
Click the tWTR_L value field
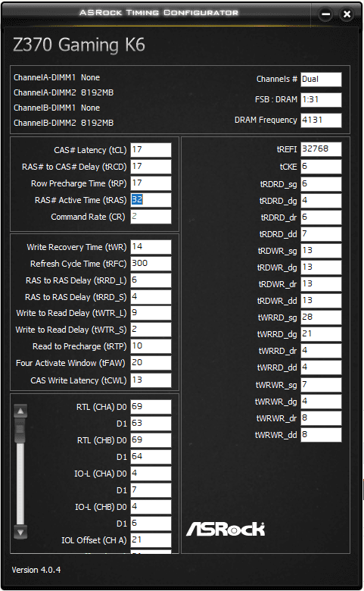coord(151,313)
